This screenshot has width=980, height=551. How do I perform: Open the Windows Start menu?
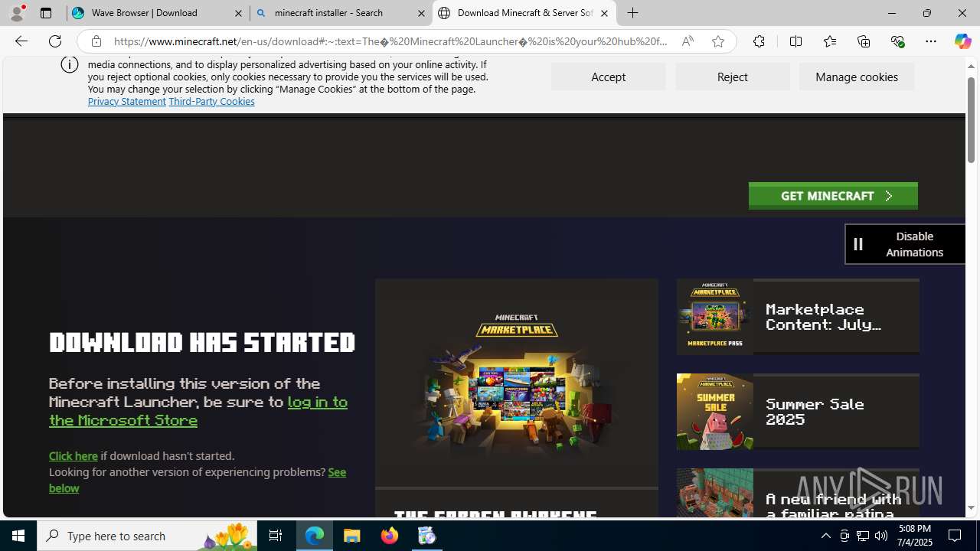tap(18, 536)
